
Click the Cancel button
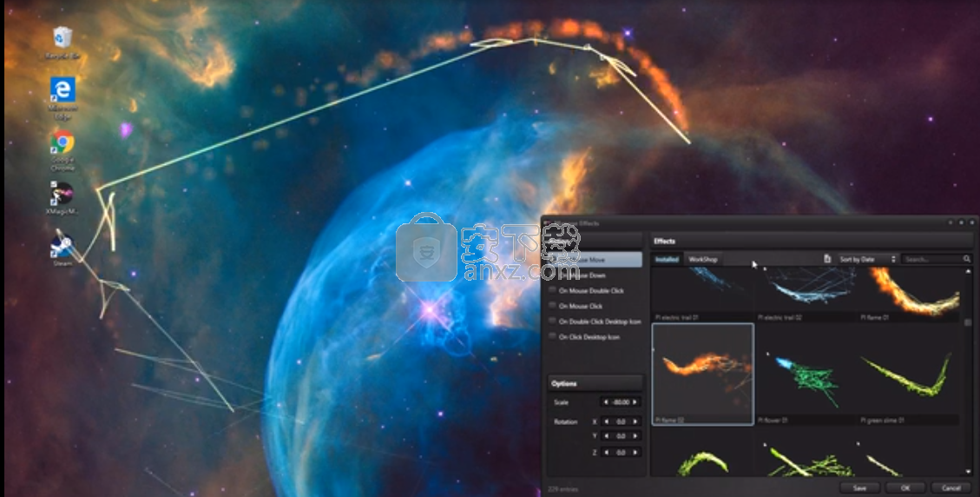pos(950,487)
